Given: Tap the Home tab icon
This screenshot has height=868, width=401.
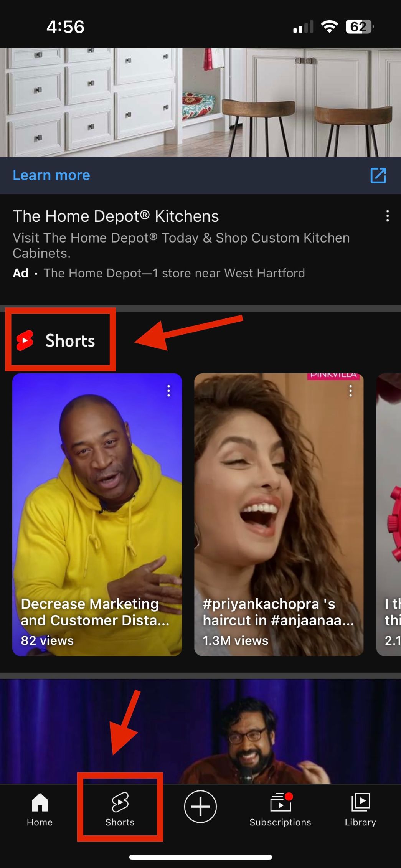Looking at the screenshot, I should tap(40, 809).
